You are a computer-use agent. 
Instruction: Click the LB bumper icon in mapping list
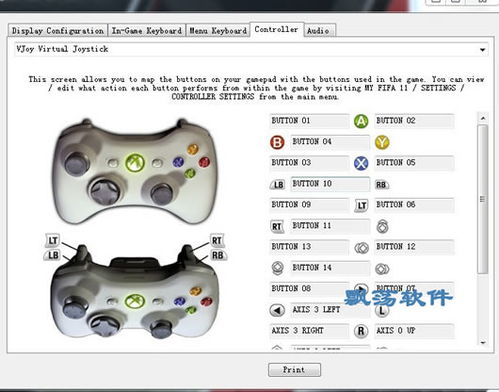pos(277,184)
